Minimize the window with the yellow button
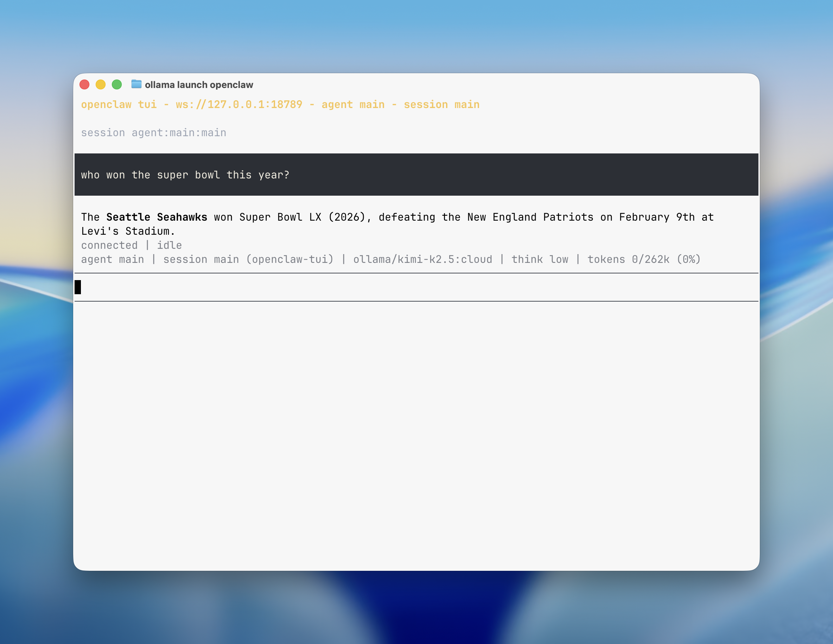 pos(101,84)
